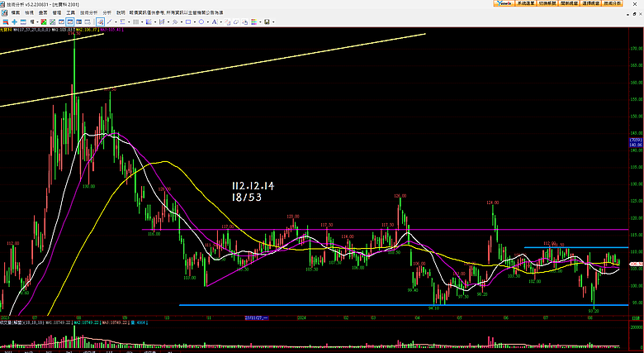Select the gray arrow marker tool
This screenshot has width=644, height=353.
pyautogui.click(x=175, y=21)
